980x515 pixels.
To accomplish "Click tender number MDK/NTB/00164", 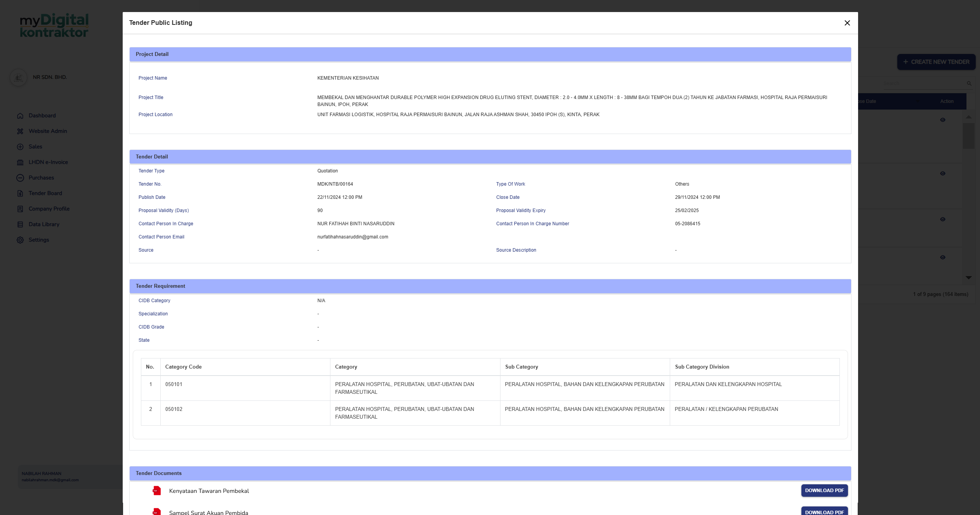I will pyautogui.click(x=335, y=184).
